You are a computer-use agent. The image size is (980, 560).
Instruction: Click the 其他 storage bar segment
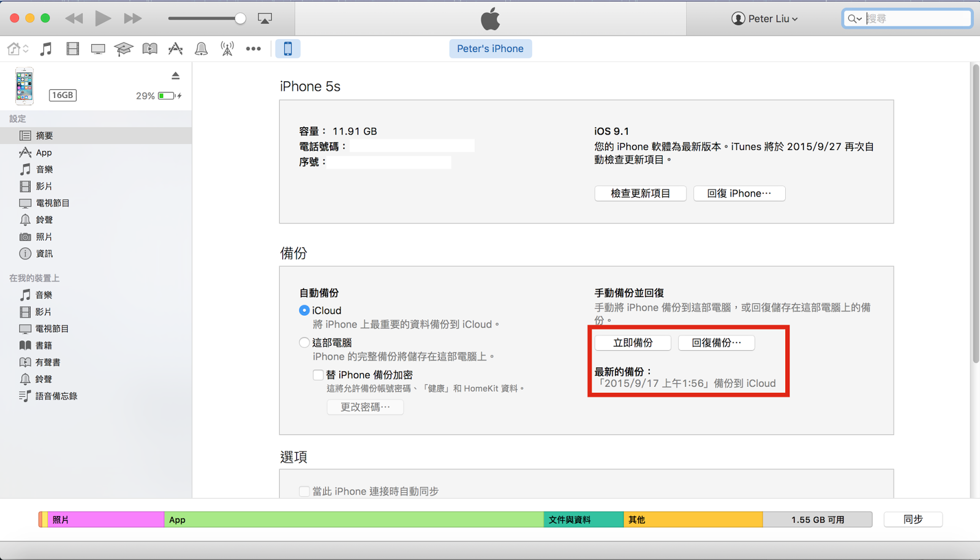coord(693,520)
